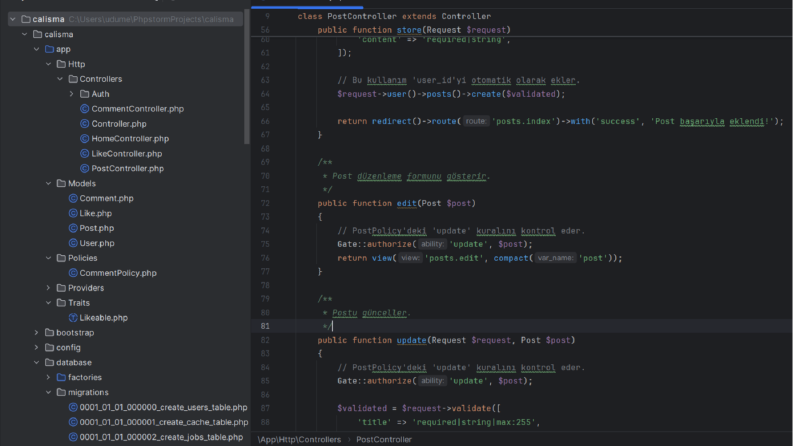Click the PostController.php class icon
The image size is (793, 446).
(84, 168)
